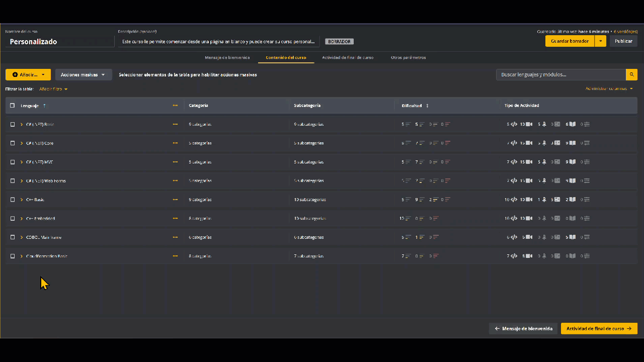Click the course Descripción text field
Viewport: 644px width, 362px height.
[x=219, y=42]
